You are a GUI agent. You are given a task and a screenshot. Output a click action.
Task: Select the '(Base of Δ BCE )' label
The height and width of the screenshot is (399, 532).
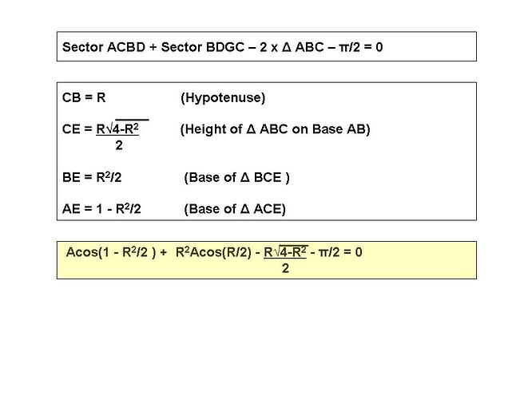[x=236, y=178]
